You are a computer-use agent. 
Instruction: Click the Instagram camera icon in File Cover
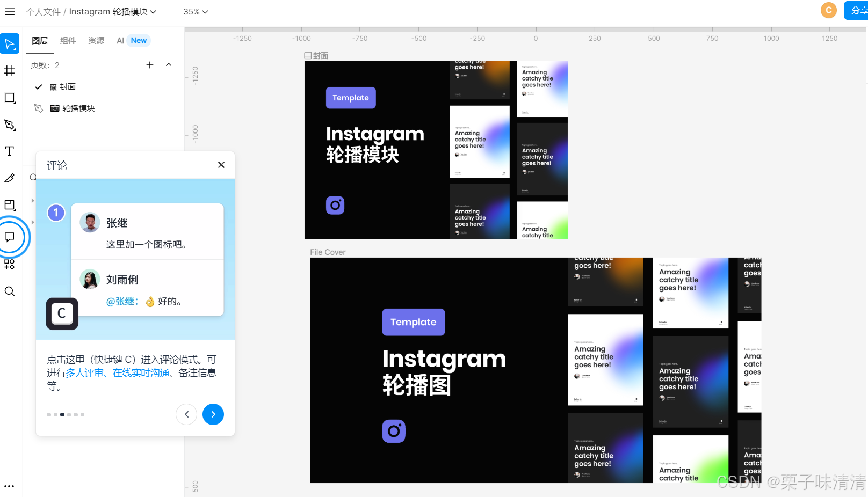click(x=394, y=431)
